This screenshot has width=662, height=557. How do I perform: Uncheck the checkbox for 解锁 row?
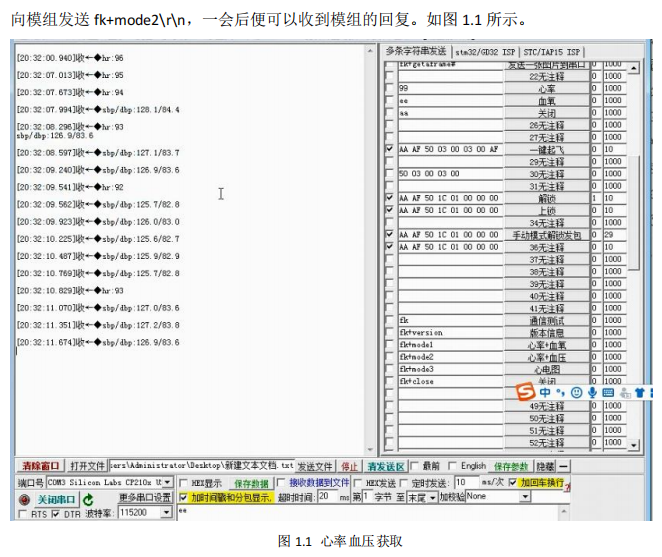(x=389, y=198)
